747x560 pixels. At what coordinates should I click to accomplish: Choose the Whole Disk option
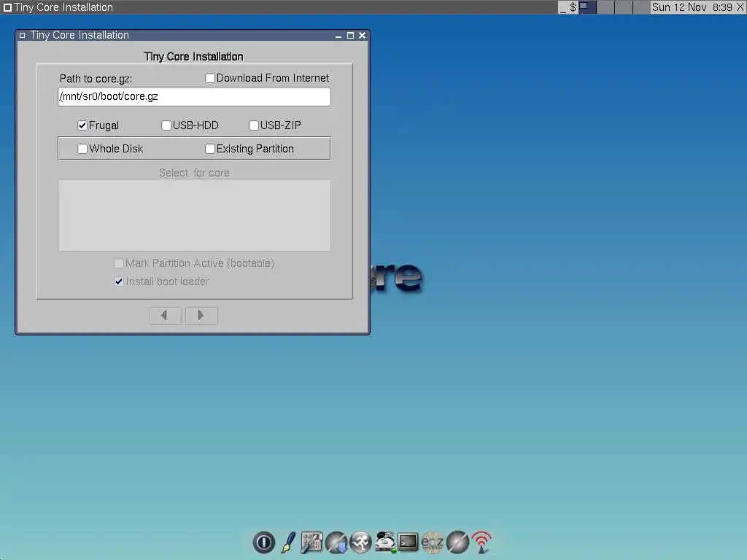82,149
